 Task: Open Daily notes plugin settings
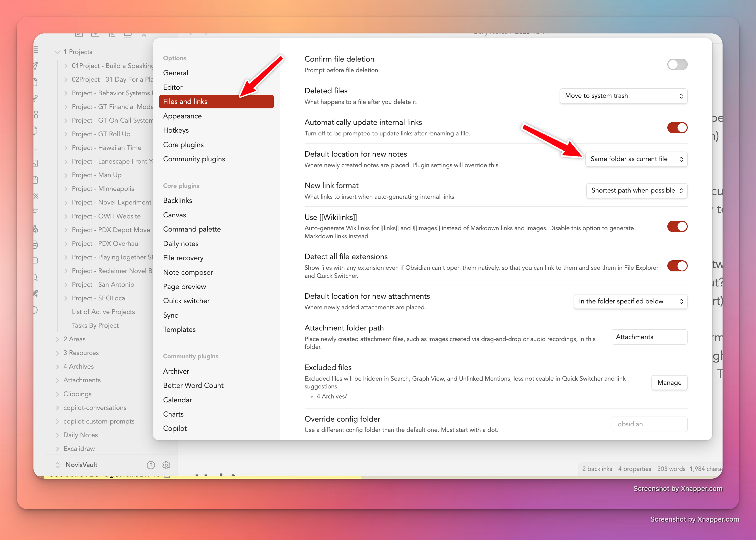tap(181, 244)
